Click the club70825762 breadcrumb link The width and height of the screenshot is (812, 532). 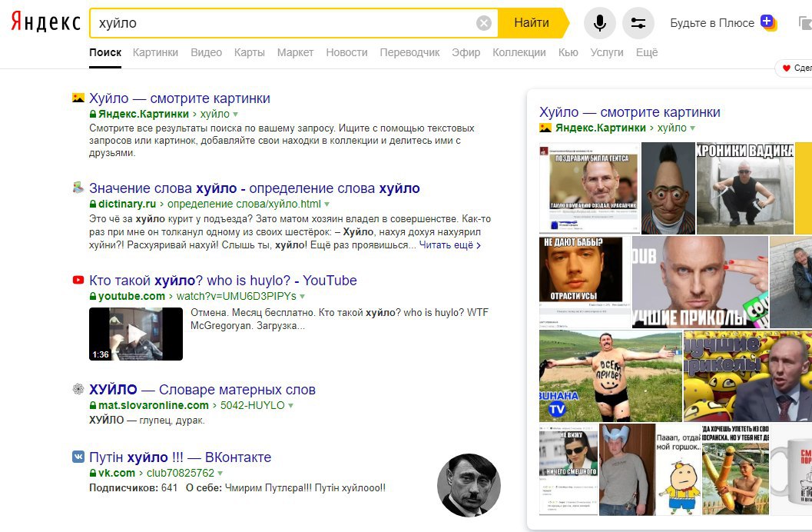(181, 473)
